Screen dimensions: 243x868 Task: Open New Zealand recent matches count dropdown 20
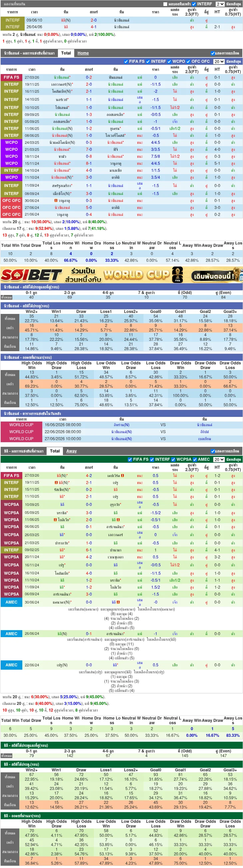click(x=219, y=62)
